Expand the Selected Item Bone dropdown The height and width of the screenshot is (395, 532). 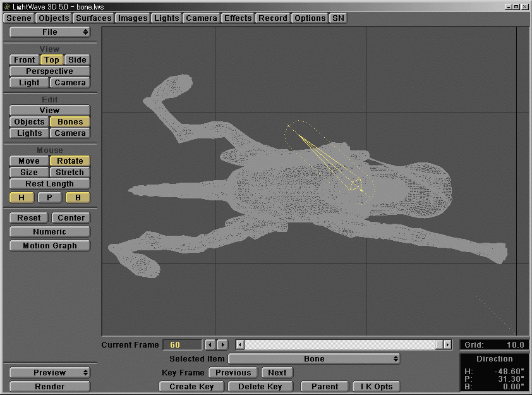(x=315, y=358)
